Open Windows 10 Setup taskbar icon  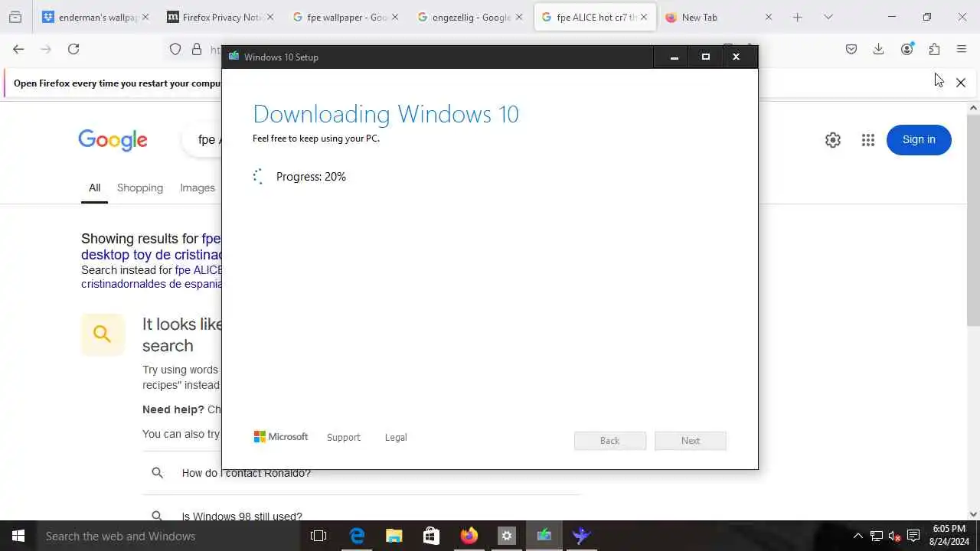(544, 536)
